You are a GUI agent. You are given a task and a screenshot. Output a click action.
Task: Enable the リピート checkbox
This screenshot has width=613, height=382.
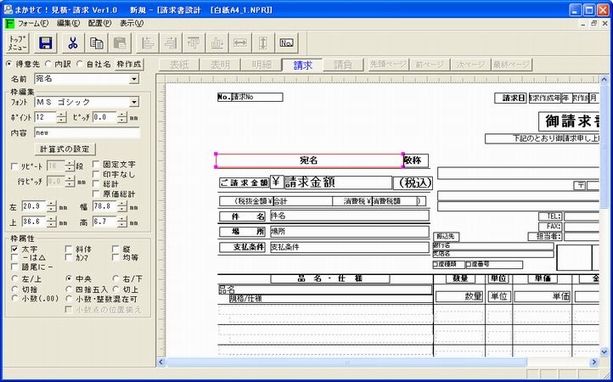coord(15,167)
